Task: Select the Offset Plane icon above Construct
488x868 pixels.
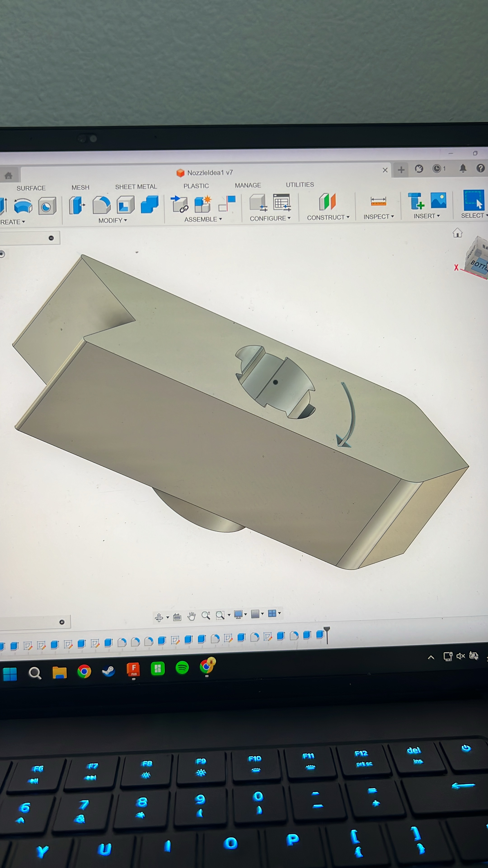Action: (327, 202)
